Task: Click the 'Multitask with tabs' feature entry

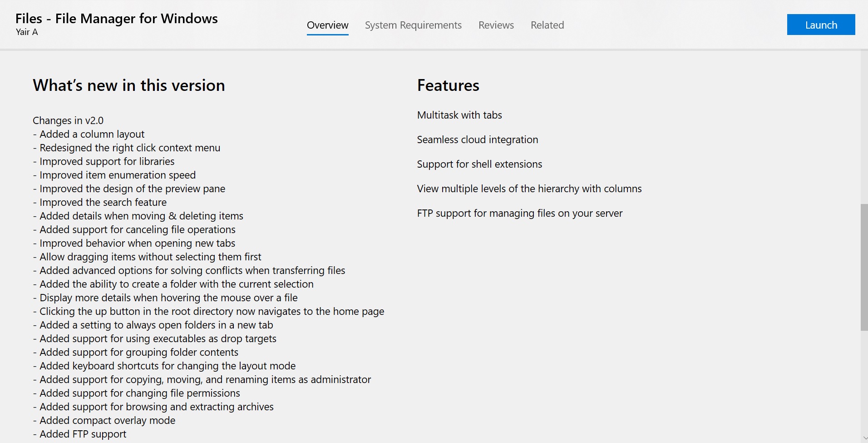Action: point(459,115)
